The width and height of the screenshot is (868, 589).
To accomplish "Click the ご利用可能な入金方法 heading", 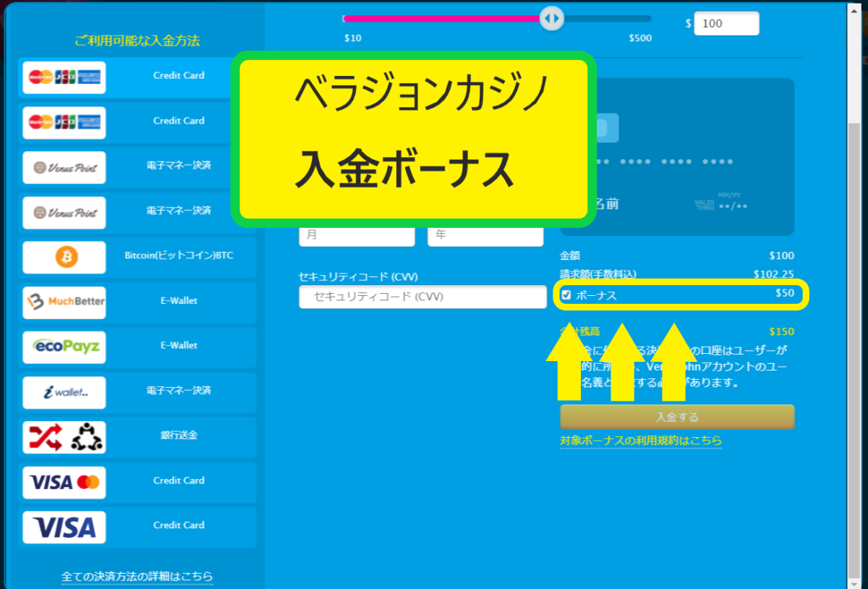I will point(137,41).
